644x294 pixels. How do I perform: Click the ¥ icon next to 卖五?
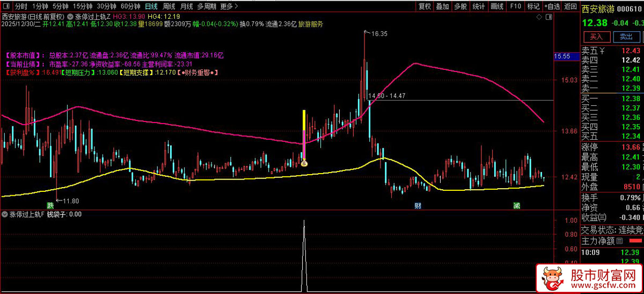602,51
